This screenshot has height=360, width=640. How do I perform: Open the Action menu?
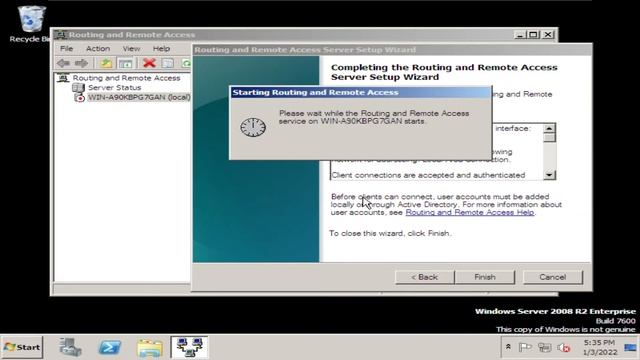click(x=98, y=49)
